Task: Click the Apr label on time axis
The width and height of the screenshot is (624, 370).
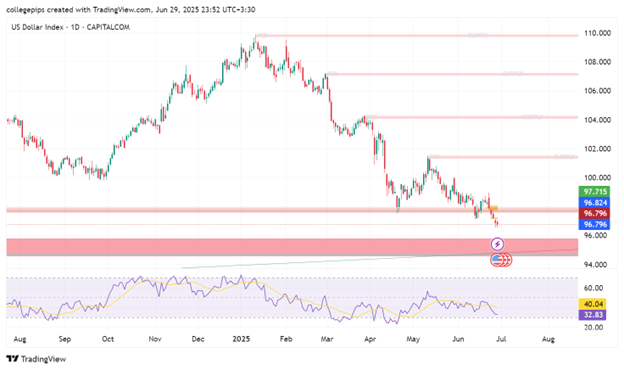Action: pyautogui.click(x=370, y=339)
